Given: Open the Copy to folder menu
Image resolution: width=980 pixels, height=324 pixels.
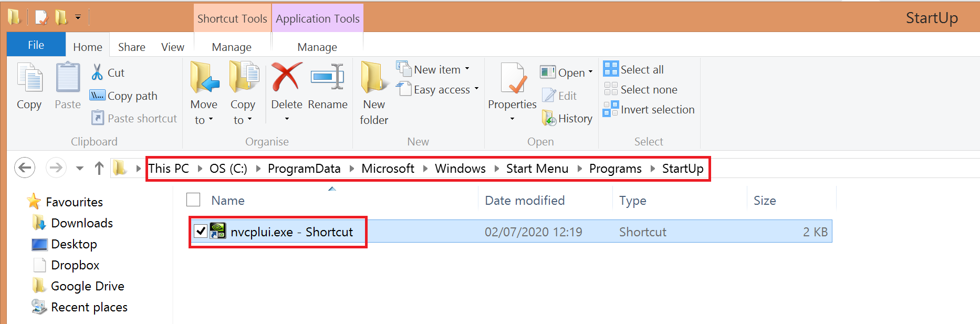Looking at the screenshot, I should click(x=243, y=93).
